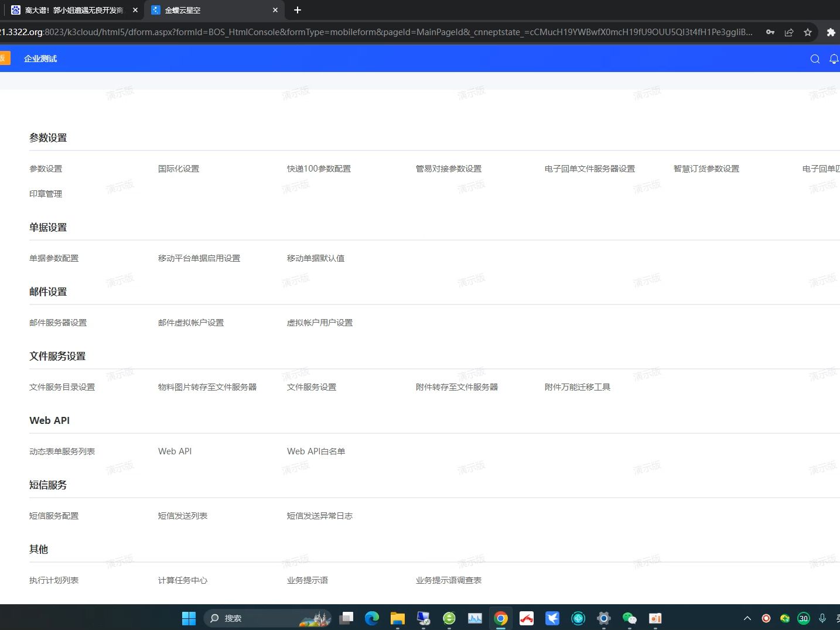This screenshot has width=840, height=630.
Task: Open 管易对接参数设置
Action: (x=449, y=169)
